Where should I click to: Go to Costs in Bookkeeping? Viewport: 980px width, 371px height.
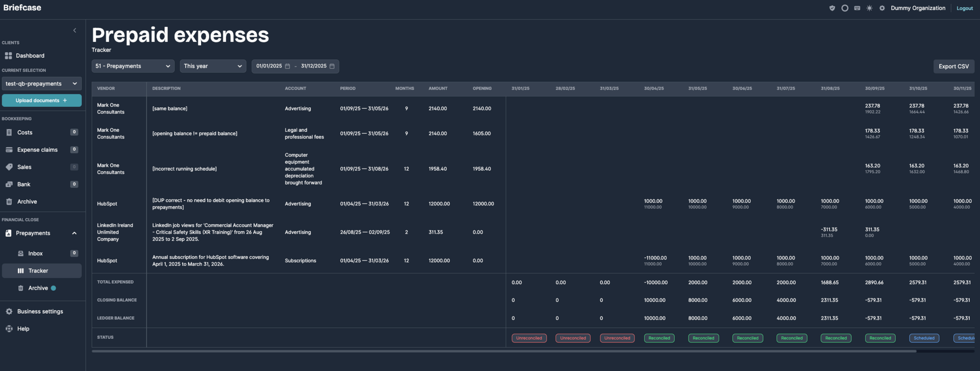24,132
